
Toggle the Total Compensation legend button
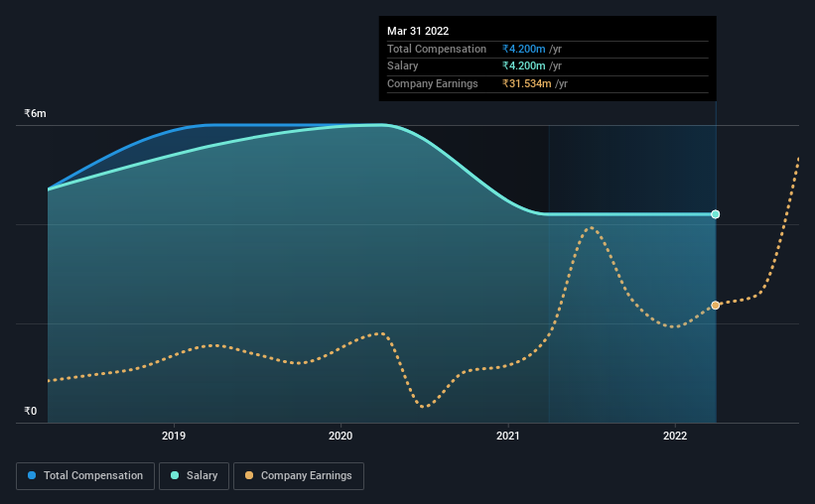85,476
